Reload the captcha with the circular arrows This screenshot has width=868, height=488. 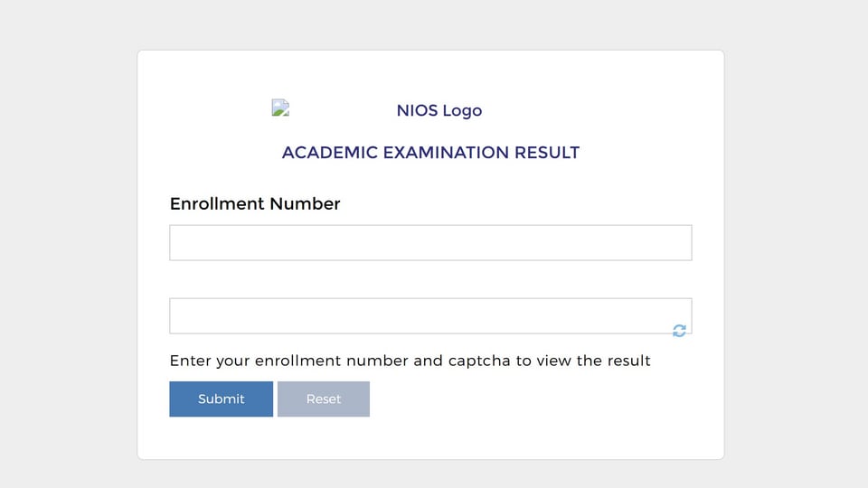point(679,331)
